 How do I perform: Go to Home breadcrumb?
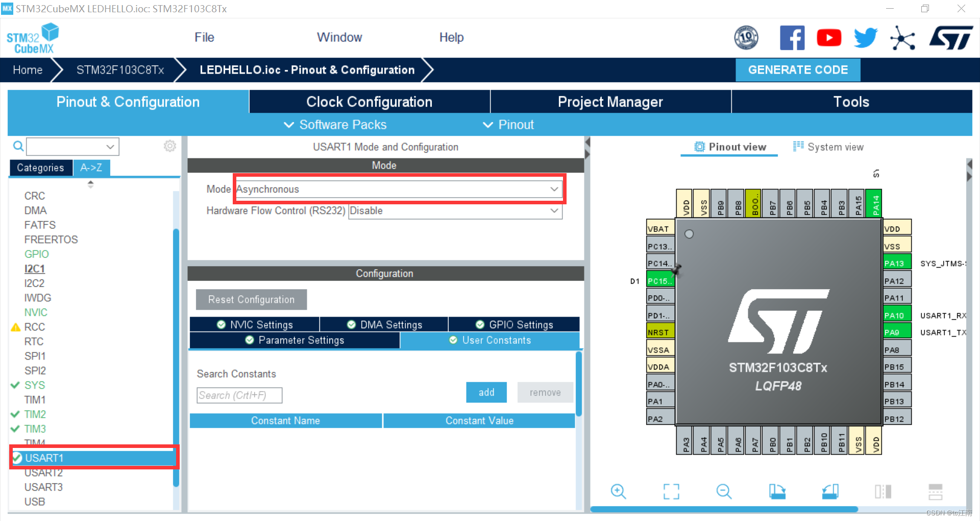(28, 70)
